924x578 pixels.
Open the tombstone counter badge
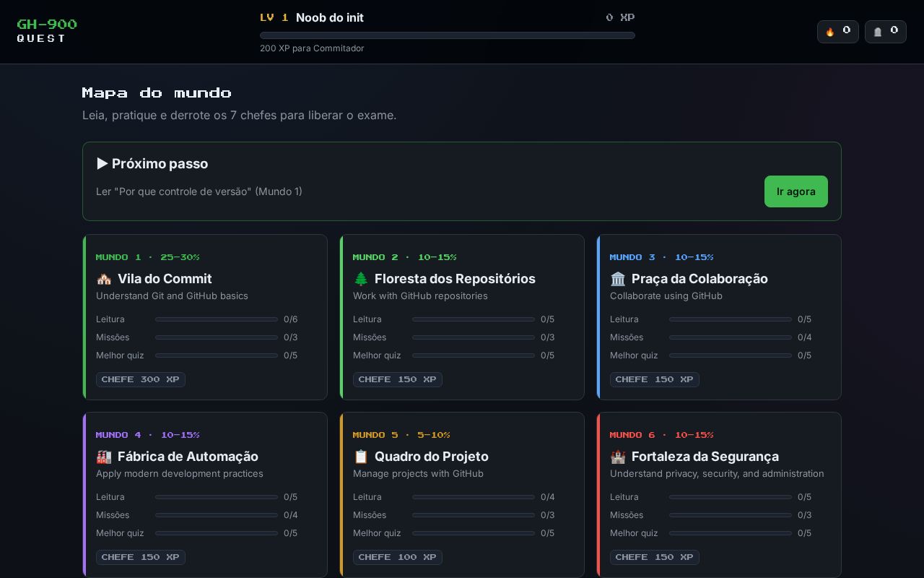[x=886, y=32]
